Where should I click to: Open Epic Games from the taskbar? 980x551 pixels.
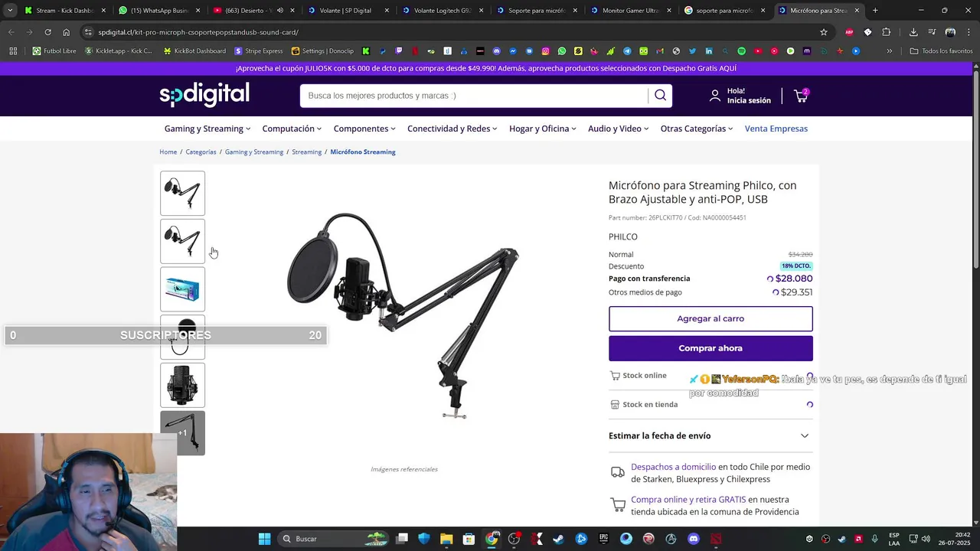[x=604, y=539]
